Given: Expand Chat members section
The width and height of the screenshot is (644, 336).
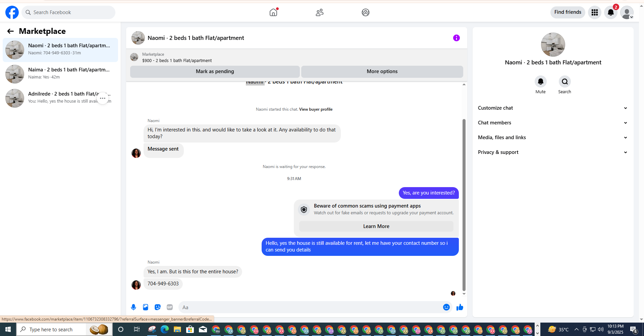Looking at the screenshot, I should pyautogui.click(x=553, y=123).
